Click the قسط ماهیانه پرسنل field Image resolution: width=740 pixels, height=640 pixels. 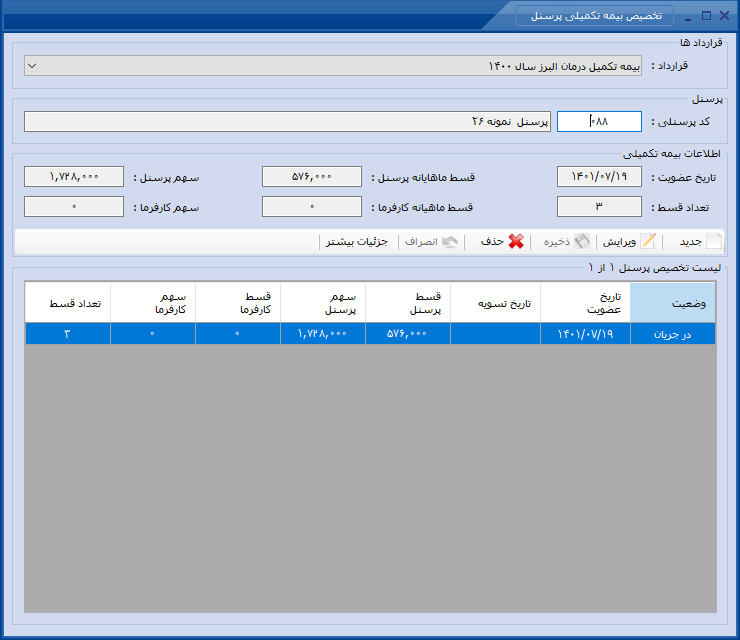312,177
